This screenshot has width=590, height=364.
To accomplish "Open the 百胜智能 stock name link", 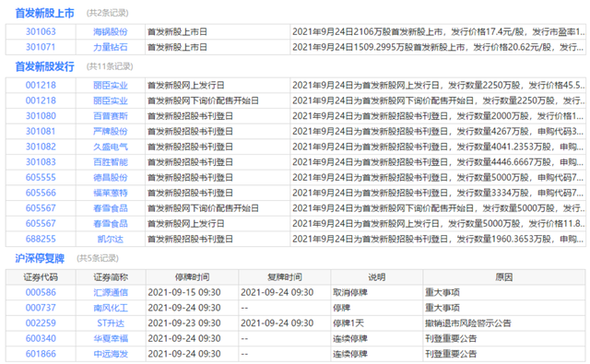I will [x=111, y=162].
